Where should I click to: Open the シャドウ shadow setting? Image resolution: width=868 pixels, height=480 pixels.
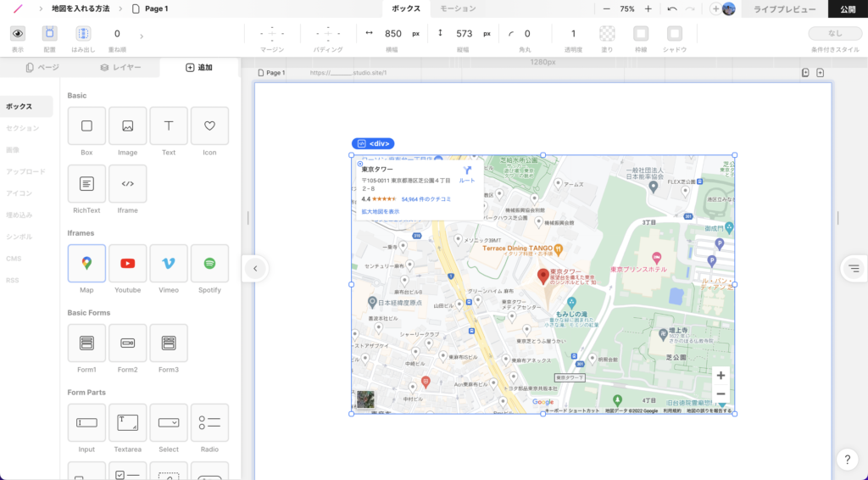674,34
